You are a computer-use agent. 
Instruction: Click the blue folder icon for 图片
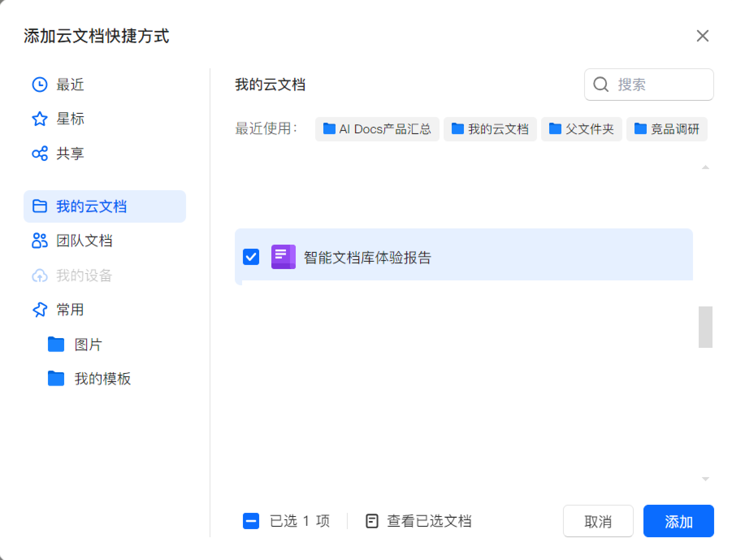tap(56, 344)
